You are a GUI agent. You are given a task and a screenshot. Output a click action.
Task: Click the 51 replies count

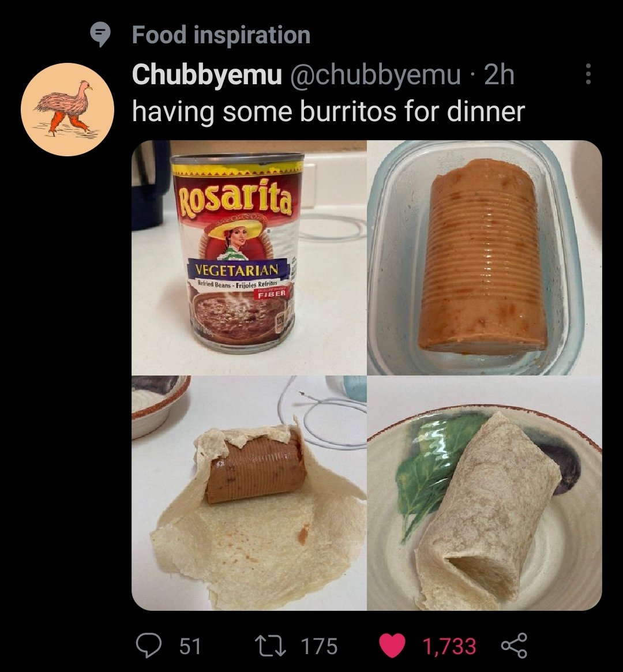click(190, 646)
